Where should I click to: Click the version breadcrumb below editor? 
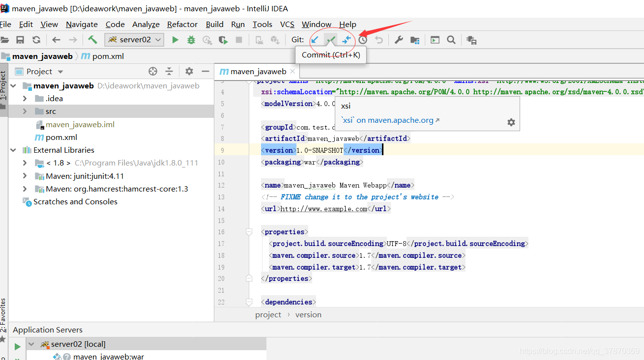pyautogui.click(x=308, y=315)
